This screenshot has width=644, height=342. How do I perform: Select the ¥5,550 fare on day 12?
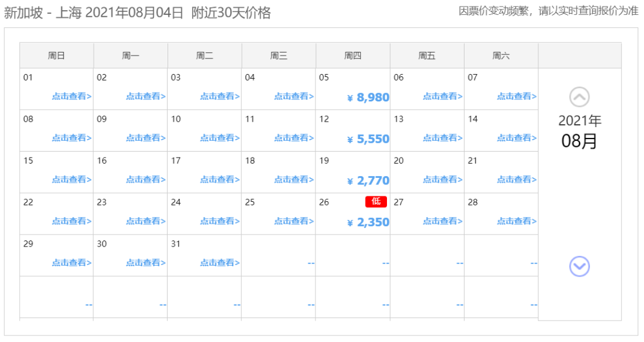point(368,139)
